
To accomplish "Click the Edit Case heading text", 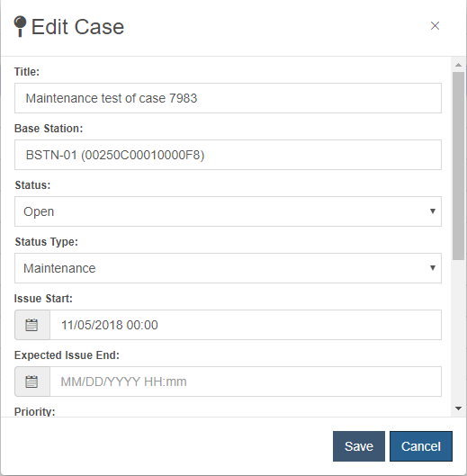I will pyautogui.click(x=77, y=27).
